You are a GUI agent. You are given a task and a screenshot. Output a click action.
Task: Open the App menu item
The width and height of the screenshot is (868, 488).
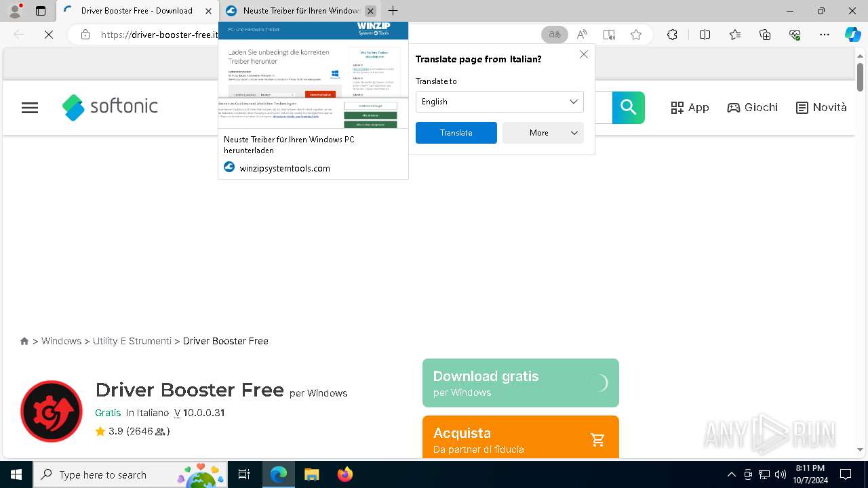coord(690,107)
